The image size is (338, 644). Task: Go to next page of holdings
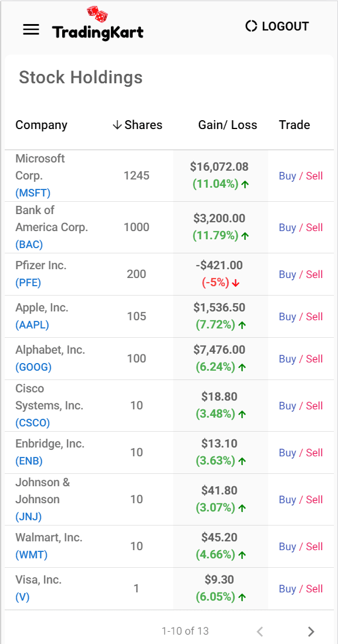pos(311,631)
